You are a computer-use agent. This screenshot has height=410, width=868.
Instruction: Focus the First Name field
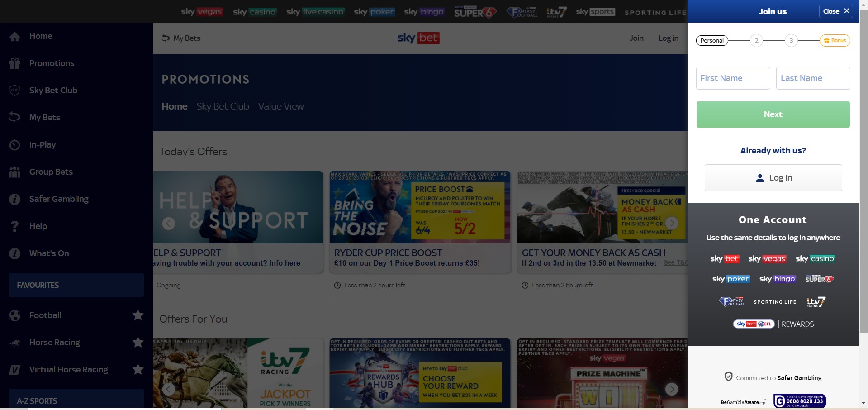point(733,78)
